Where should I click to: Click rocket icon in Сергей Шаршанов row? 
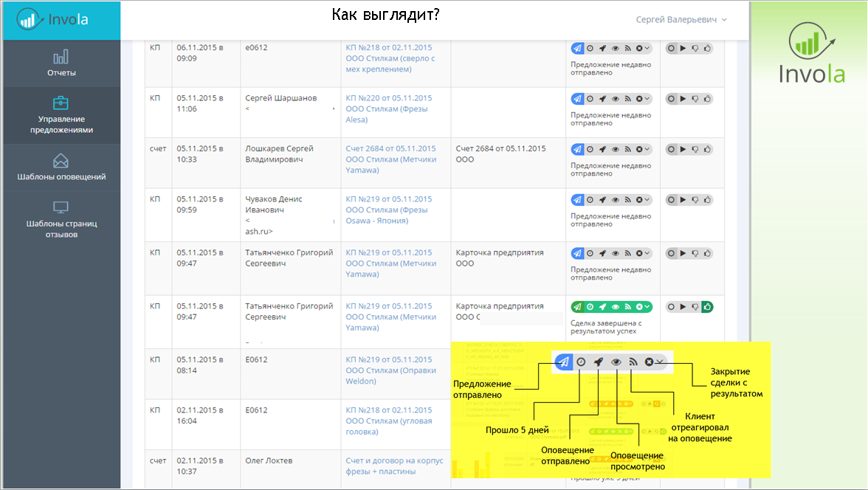point(602,99)
